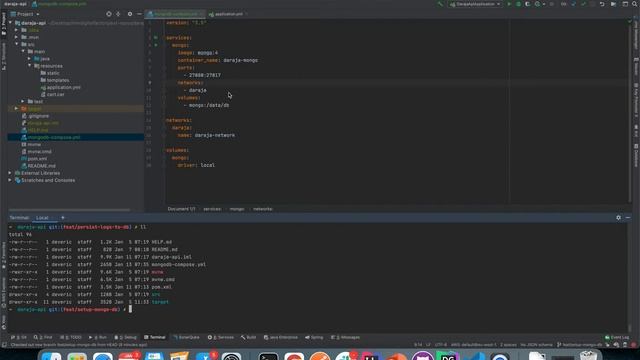640x360 pixels.
Task: Select pom.xml in the project tree
Action: point(37,159)
